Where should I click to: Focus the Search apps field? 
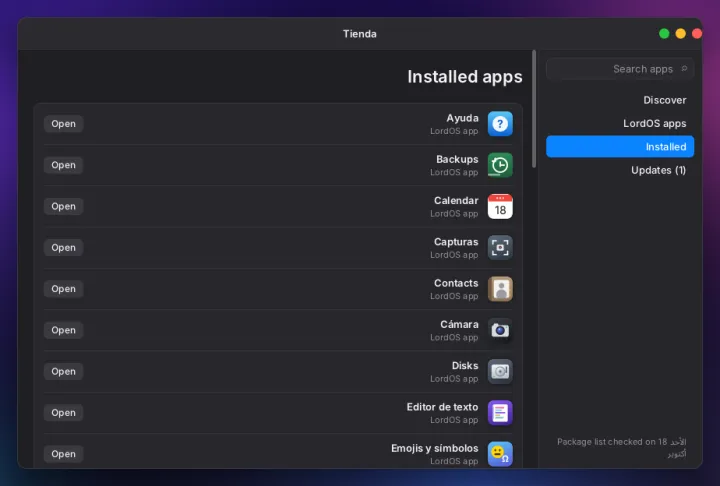click(620, 69)
